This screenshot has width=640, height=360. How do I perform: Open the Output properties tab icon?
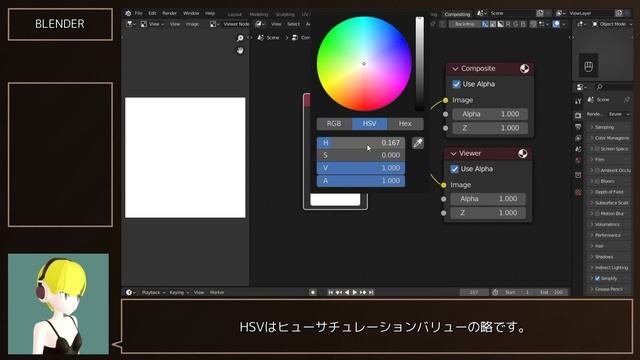[578, 127]
